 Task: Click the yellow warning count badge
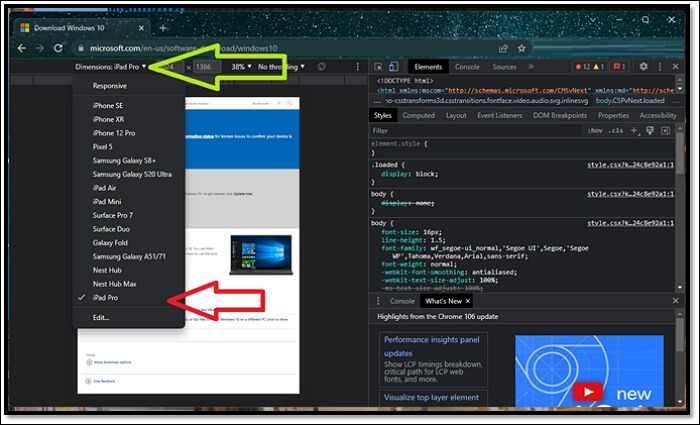click(599, 67)
